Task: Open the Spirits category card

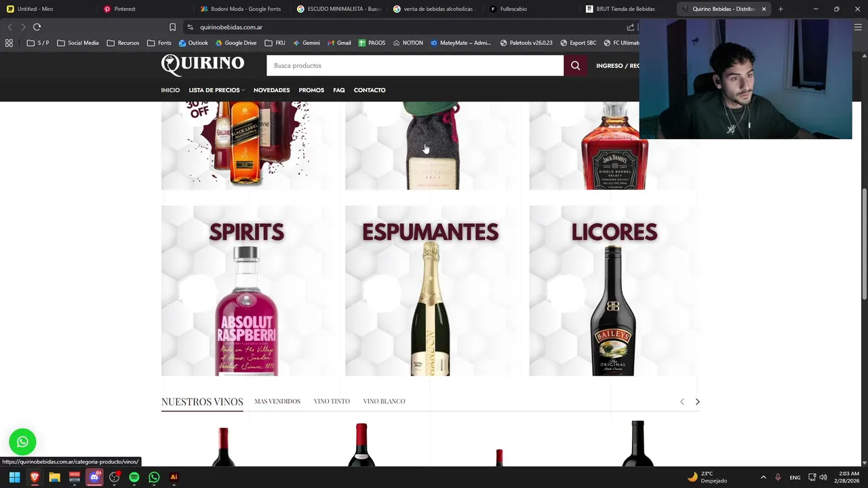Action: [x=247, y=291]
